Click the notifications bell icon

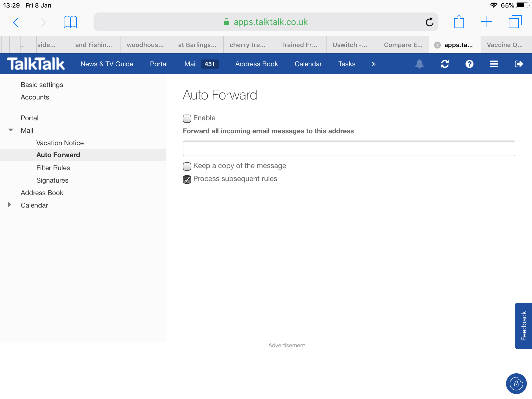click(419, 64)
